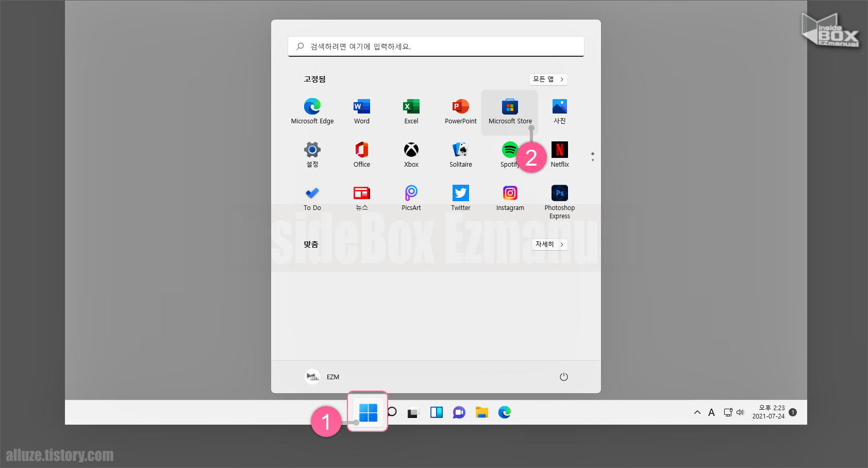Click the Windows Start button in taskbar
The image size is (868, 468).
point(368,412)
